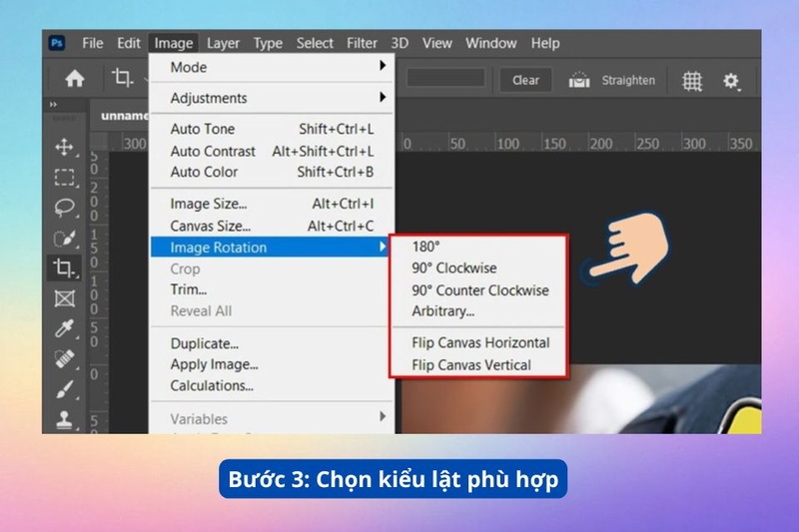This screenshot has width=799, height=532.
Task: Open the View menu
Action: click(437, 43)
